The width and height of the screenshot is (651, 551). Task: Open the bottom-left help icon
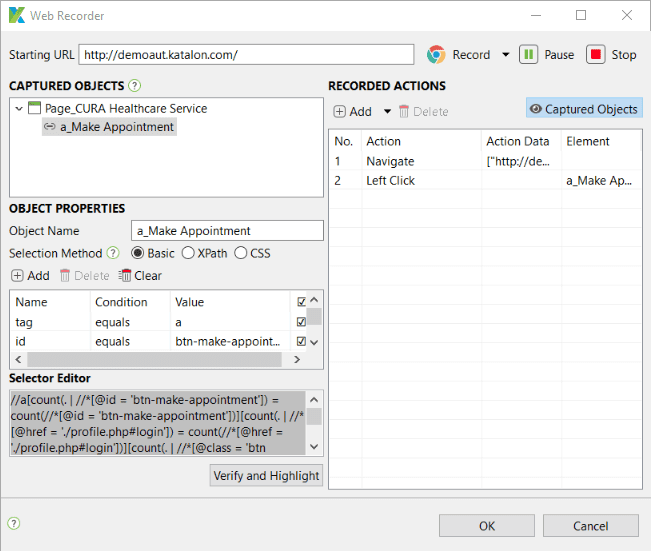click(x=14, y=523)
